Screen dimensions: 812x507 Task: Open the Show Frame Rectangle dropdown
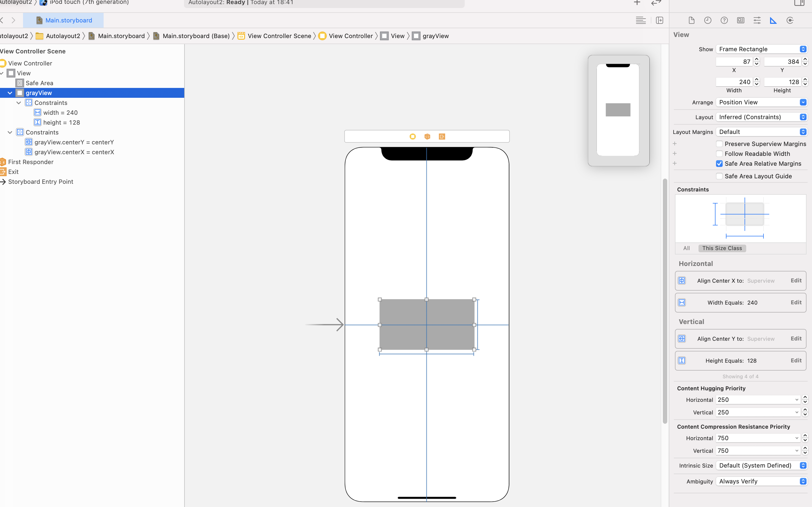(x=761, y=49)
